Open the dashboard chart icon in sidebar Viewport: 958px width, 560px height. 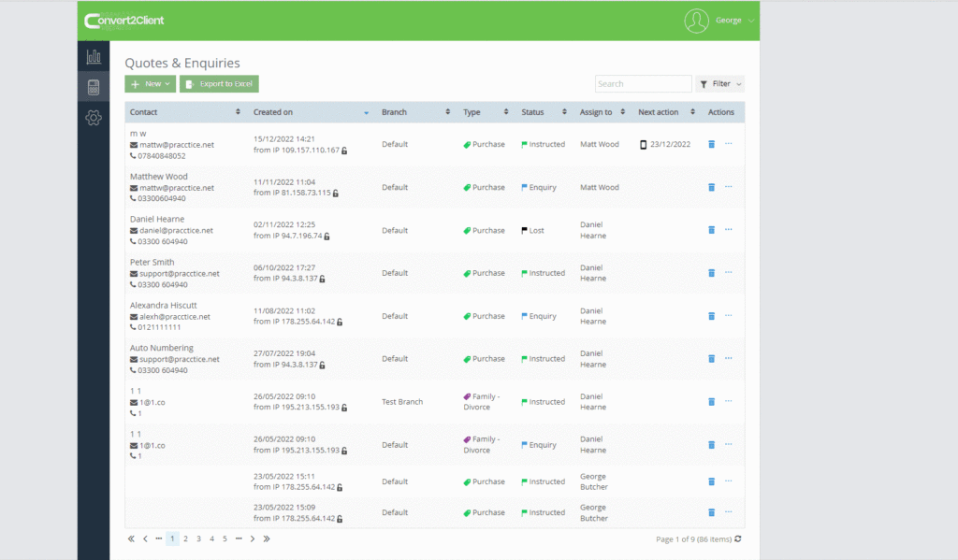tap(94, 57)
